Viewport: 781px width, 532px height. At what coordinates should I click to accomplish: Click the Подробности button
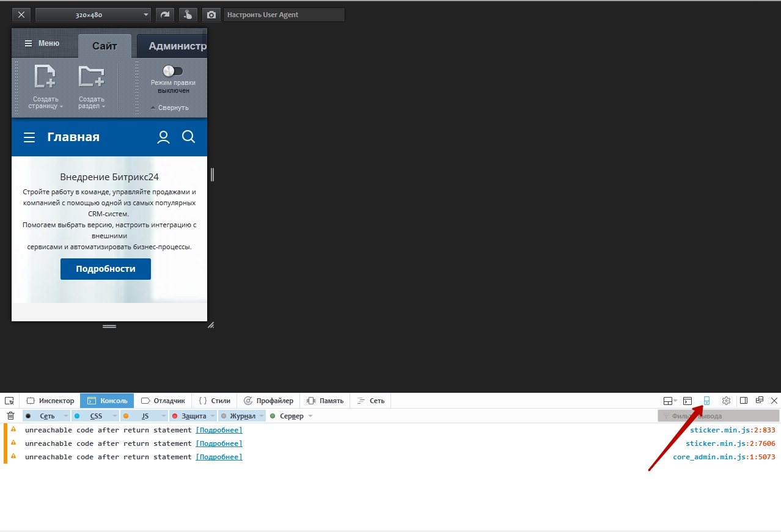coord(106,269)
